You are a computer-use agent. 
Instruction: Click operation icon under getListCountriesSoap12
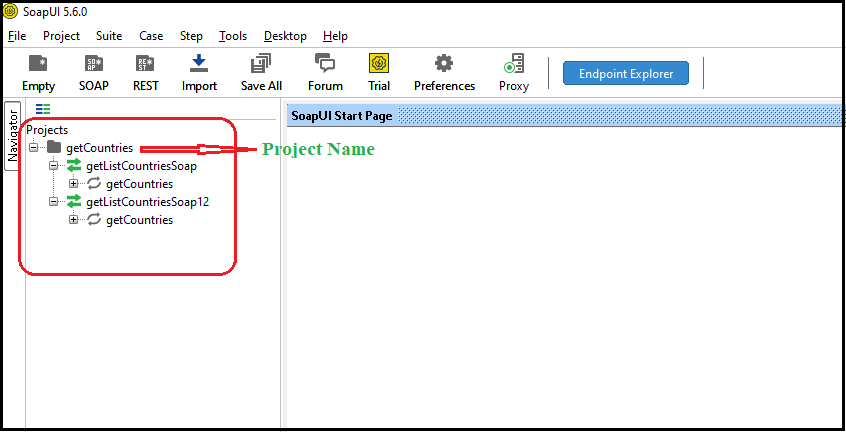94,220
